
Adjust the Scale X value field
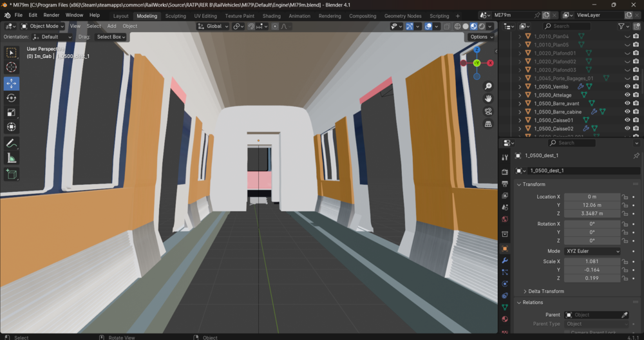point(592,261)
